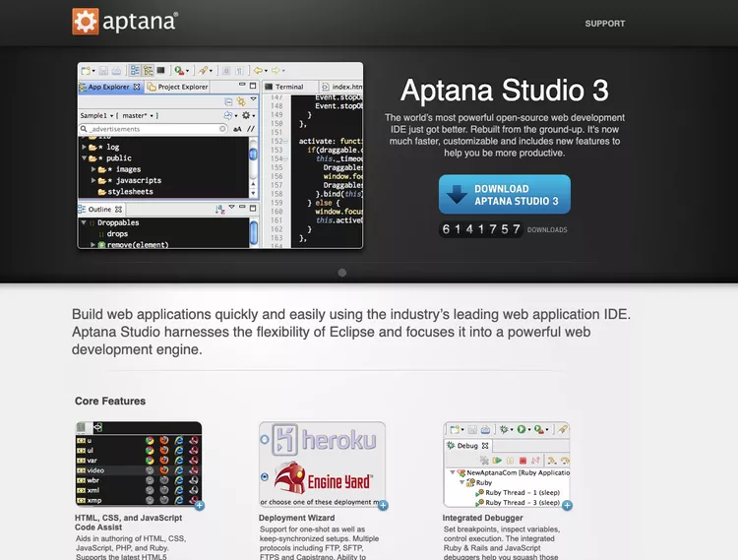The image size is (738, 560).
Task: Click the _advertisements search field
Action: click(154, 129)
